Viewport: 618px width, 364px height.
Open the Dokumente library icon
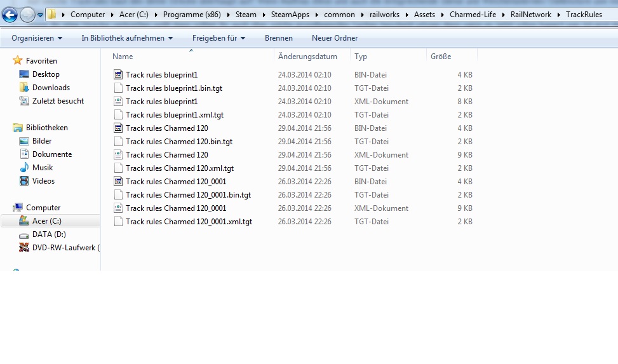[x=24, y=154]
